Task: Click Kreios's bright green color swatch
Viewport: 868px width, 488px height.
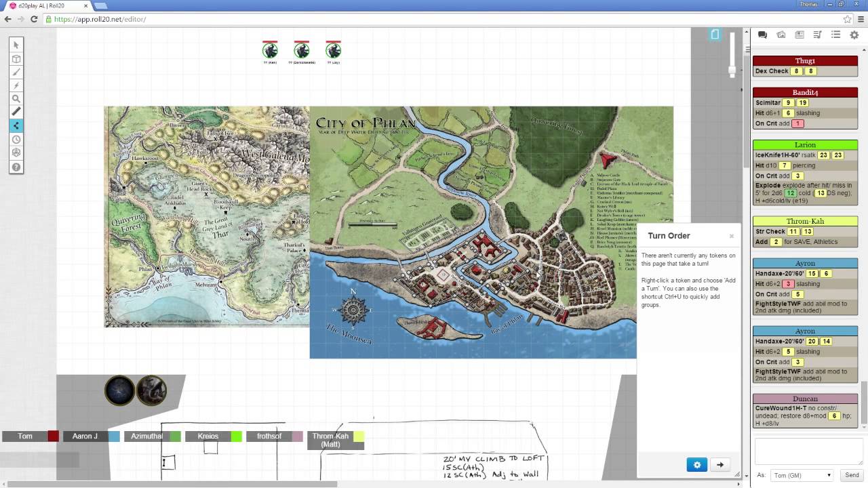Action: [x=237, y=436]
